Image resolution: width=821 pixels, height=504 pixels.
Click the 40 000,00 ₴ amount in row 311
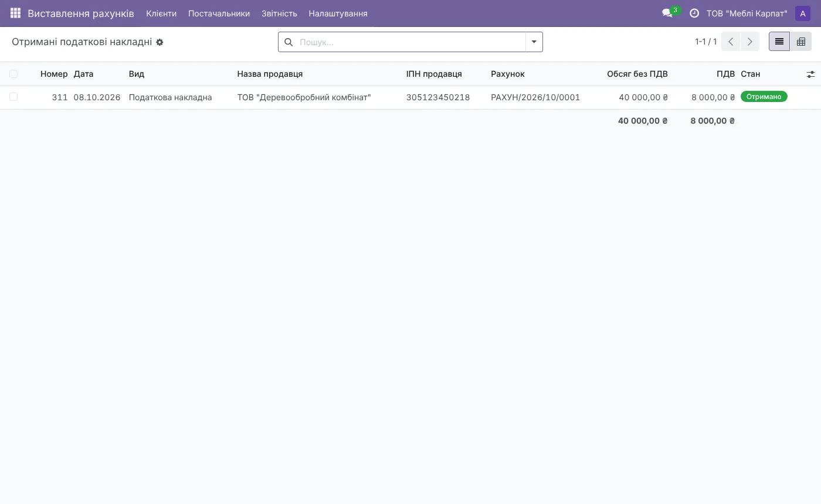pyautogui.click(x=643, y=97)
